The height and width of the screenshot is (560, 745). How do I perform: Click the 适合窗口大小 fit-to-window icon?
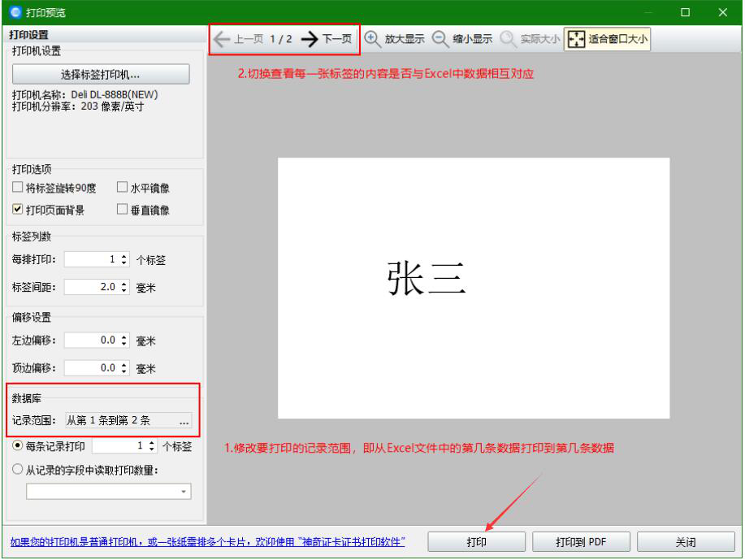[576, 37]
